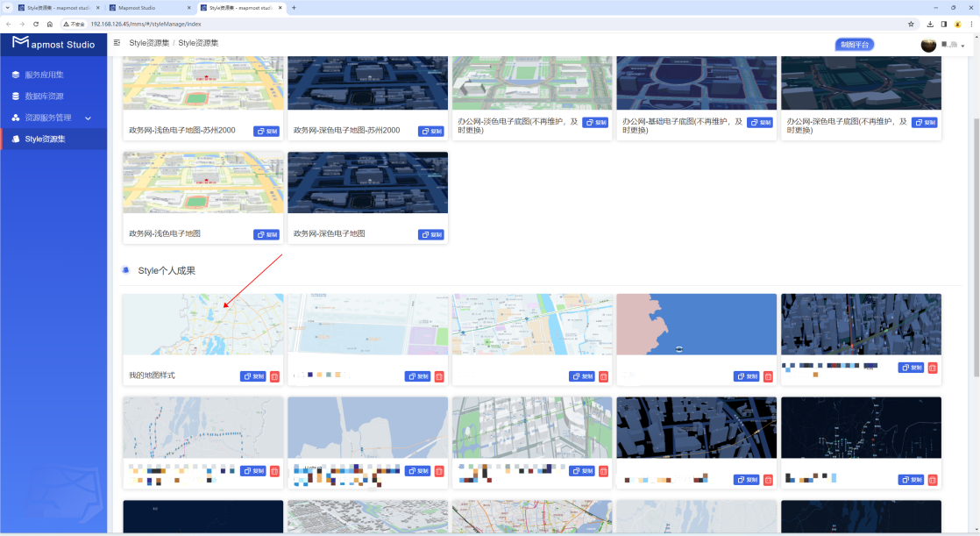
Task: Copy the 政务网-深色电子地图 style
Action: pyautogui.click(x=430, y=234)
